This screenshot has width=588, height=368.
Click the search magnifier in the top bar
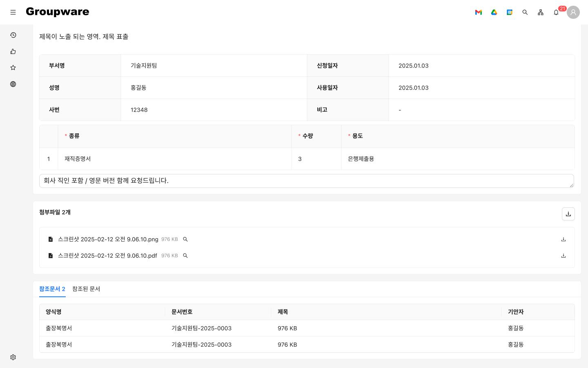tap(525, 12)
